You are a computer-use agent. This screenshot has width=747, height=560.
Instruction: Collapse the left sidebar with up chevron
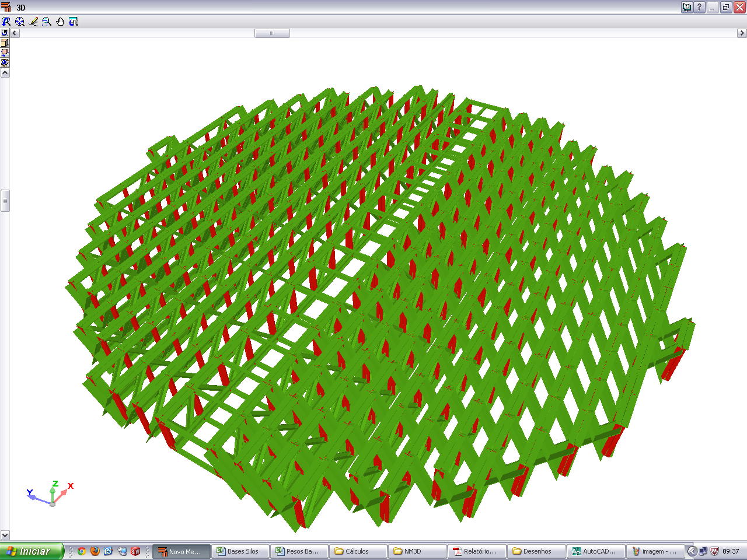click(5, 73)
